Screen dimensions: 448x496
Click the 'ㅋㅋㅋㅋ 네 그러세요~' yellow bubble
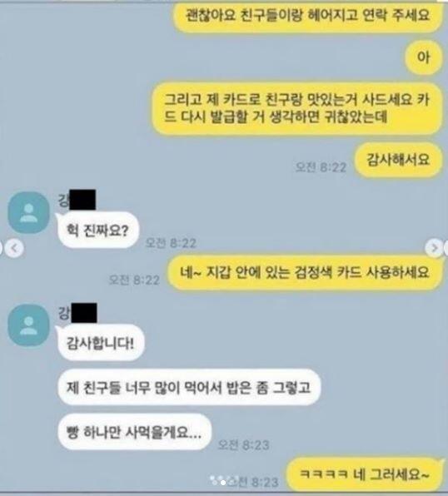pyautogui.click(x=365, y=474)
